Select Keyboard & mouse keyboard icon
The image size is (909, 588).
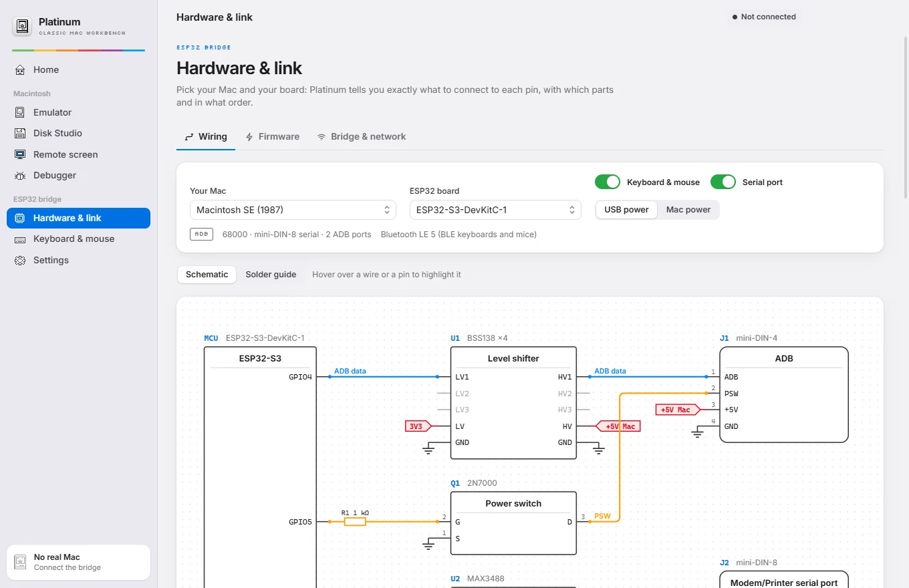tap(20, 239)
